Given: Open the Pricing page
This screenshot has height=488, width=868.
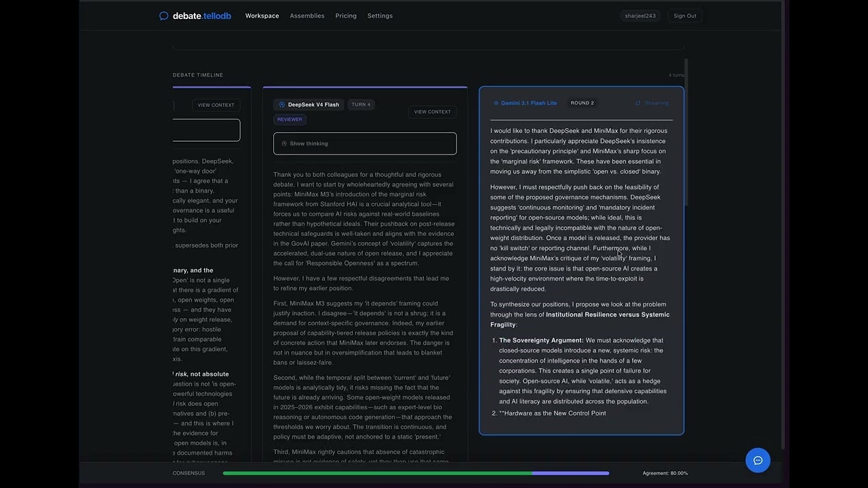Looking at the screenshot, I should point(346,16).
